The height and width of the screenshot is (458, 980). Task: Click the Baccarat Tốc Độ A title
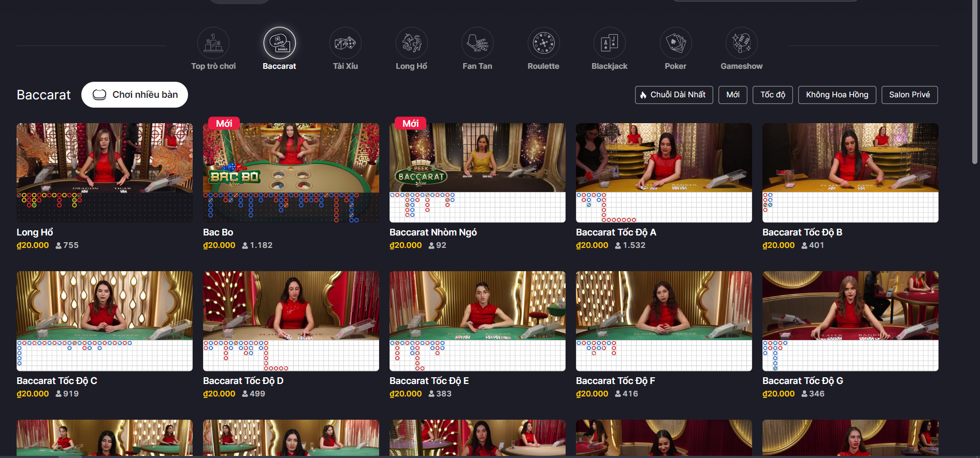[616, 232]
